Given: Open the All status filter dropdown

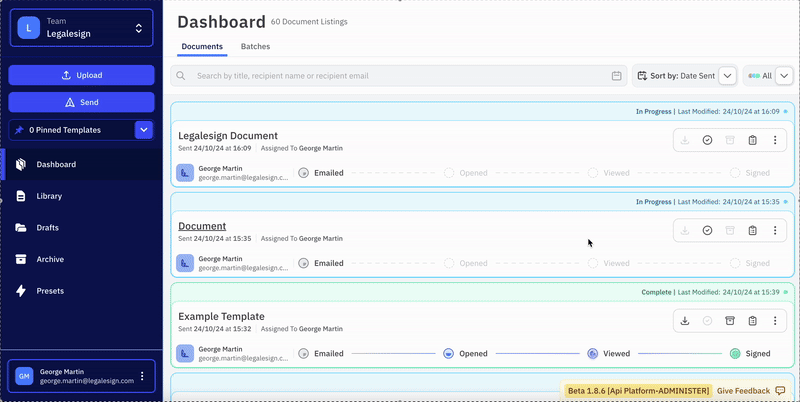Looking at the screenshot, I should pos(786,76).
